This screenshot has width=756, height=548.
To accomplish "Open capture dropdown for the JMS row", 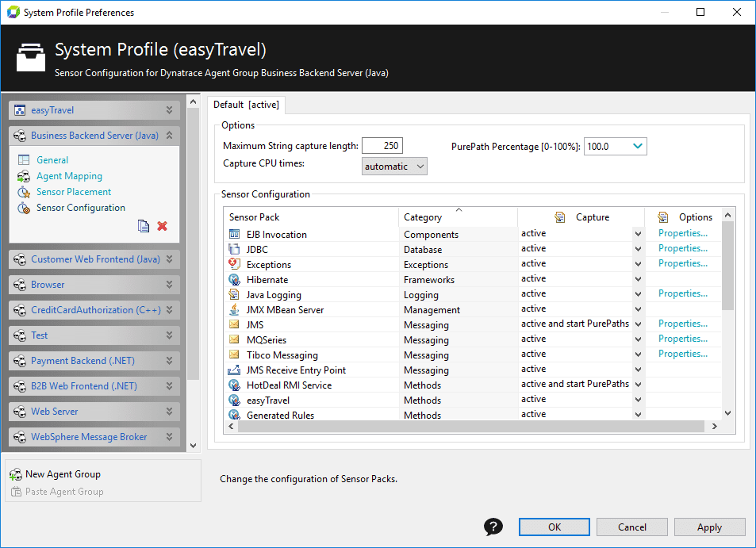I will tap(638, 324).
